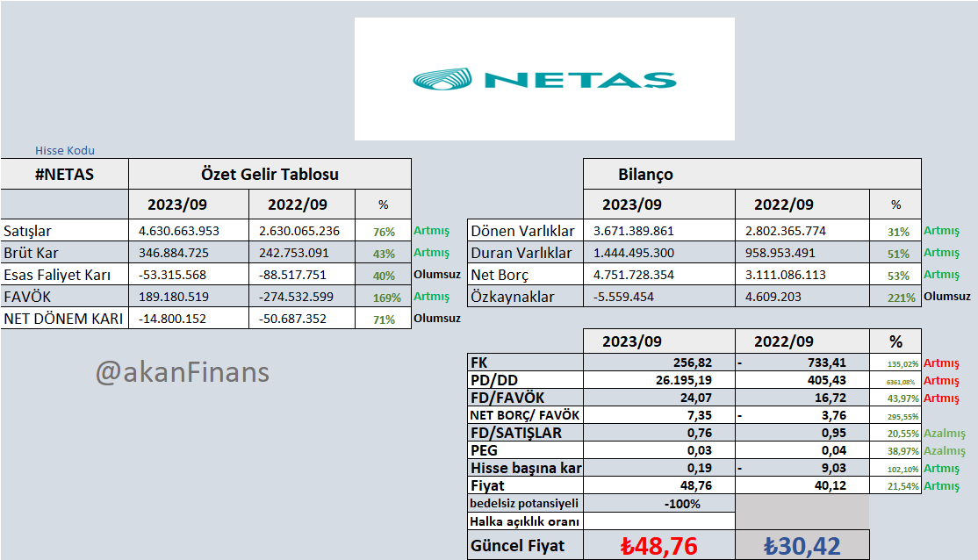Image resolution: width=978 pixels, height=560 pixels.
Task: Click the FAVÖK row label in income table
Action: [65, 296]
